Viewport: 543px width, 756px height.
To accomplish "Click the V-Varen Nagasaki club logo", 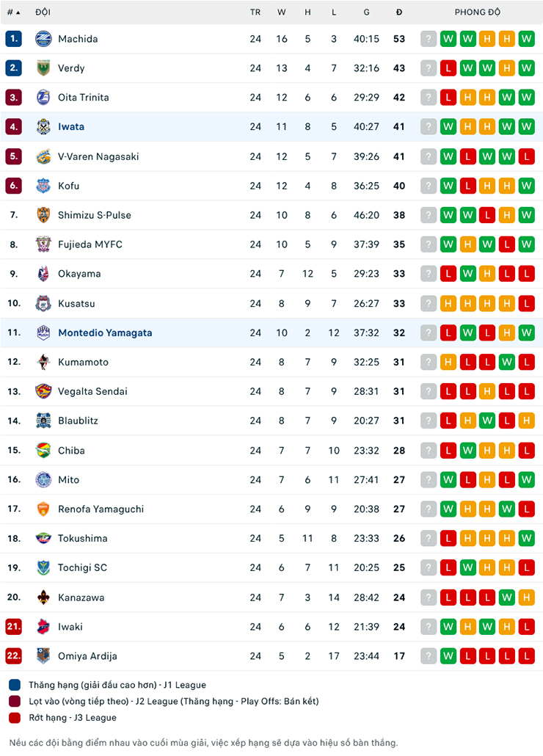I will point(43,156).
